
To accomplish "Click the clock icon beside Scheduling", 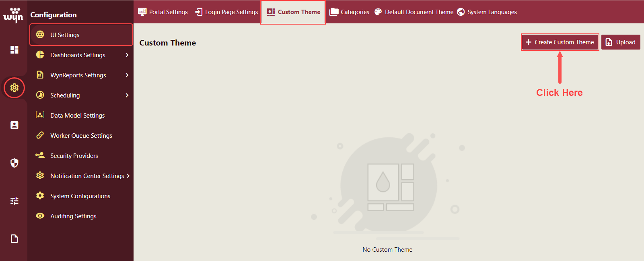I will pyautogui.click(x=40, y=95).
